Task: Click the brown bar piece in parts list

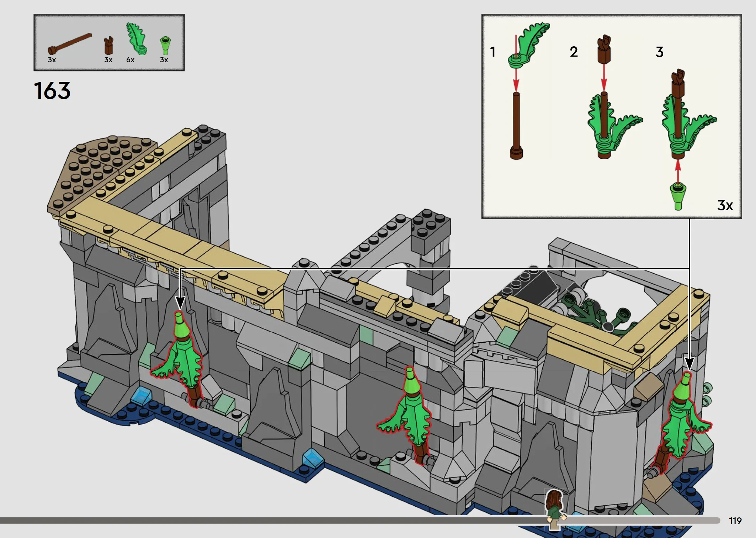Action: (x=70, y=44)
